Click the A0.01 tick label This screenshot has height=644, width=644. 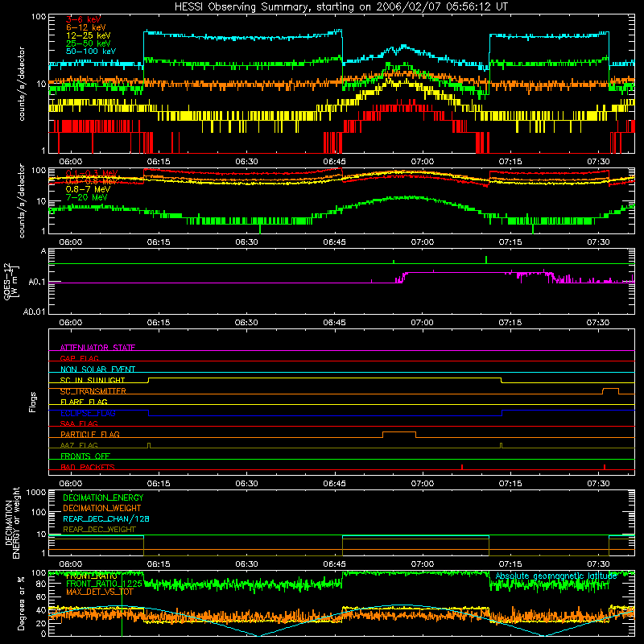coord(34,312)
